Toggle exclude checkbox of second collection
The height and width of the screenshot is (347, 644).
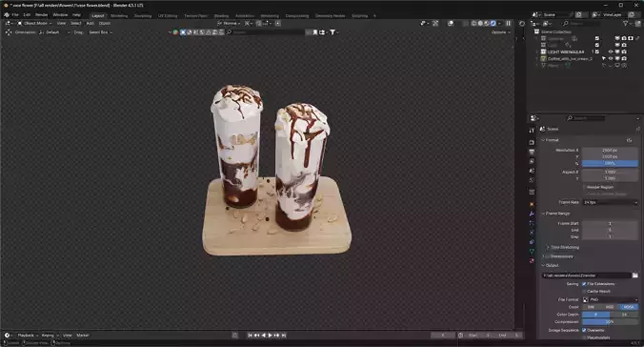(x=597, y=45)
